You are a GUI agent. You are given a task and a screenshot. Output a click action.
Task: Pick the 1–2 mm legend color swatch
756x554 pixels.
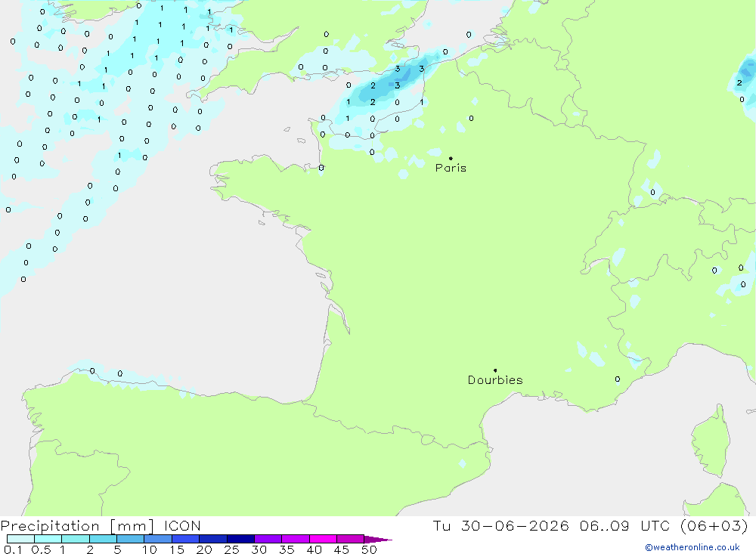tap(76, 539)
